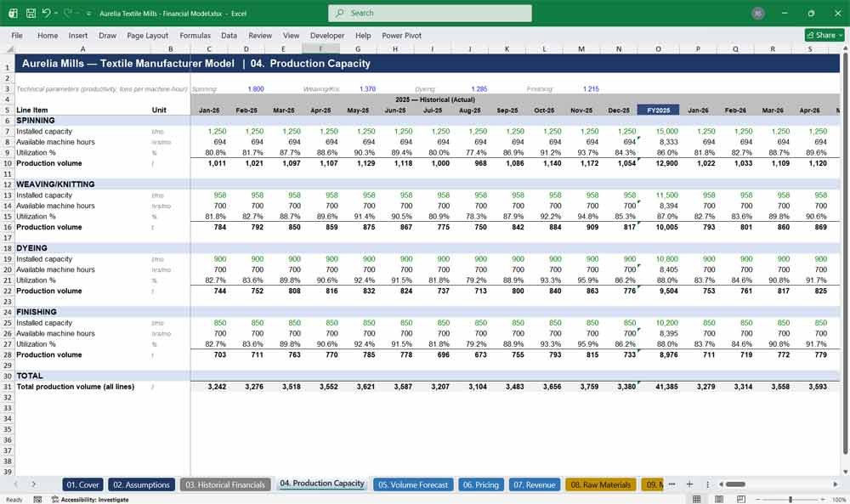Open the Review ribbon tab
This screenshot has width=850, height=504.
tap(260, 35)
